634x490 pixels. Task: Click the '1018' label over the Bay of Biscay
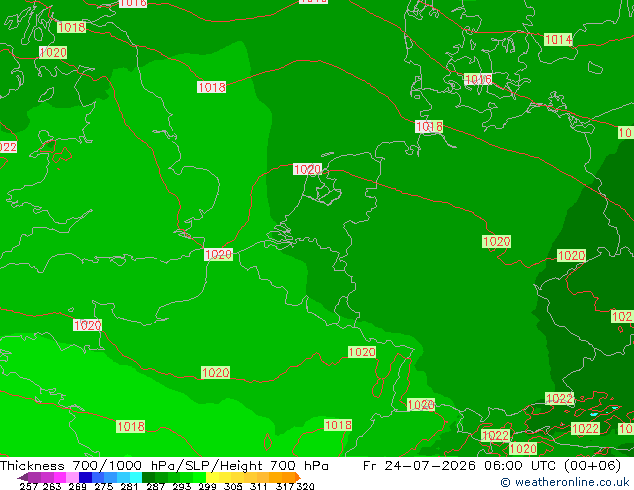click(x=131, y=426)
